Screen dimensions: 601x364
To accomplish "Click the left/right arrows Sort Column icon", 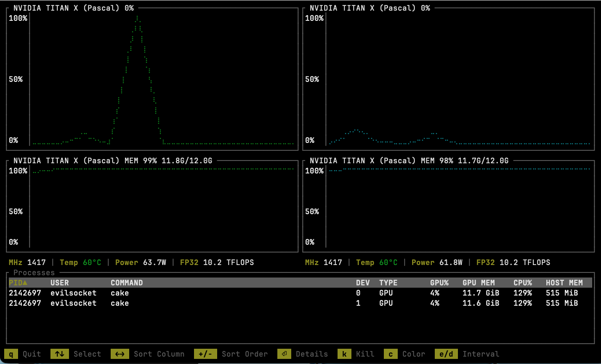I will tap(120, 354).
